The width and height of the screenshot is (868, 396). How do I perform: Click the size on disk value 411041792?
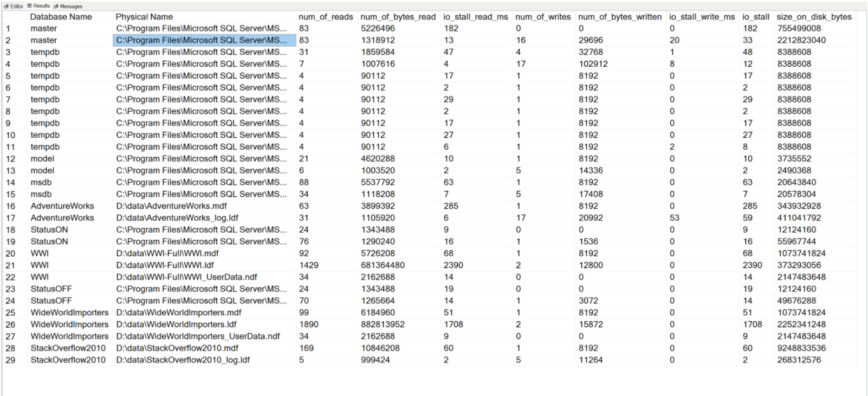[799, 218]
